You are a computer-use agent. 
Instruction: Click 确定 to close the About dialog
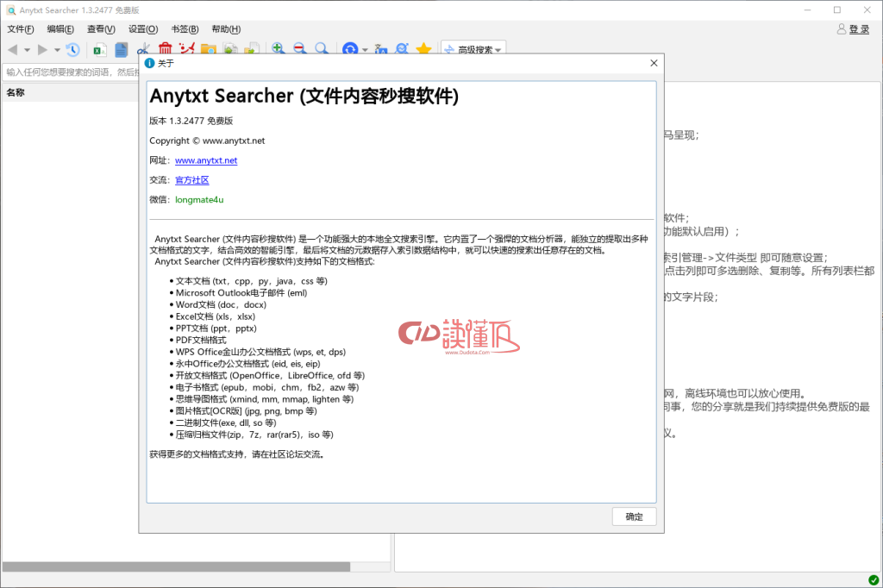(634, 516)
